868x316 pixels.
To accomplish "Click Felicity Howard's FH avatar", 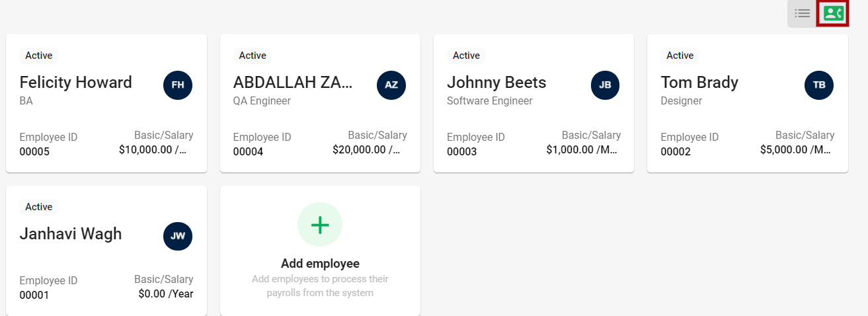I will click(x=178, y=85).
